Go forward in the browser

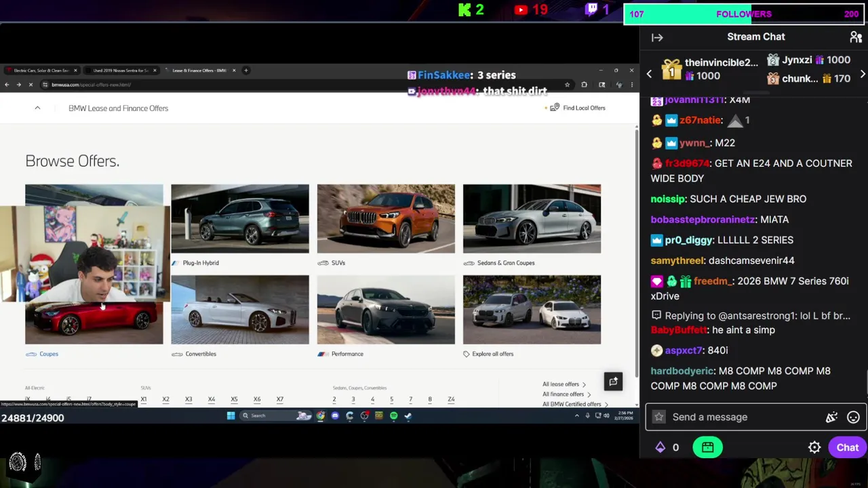point(19,85)
